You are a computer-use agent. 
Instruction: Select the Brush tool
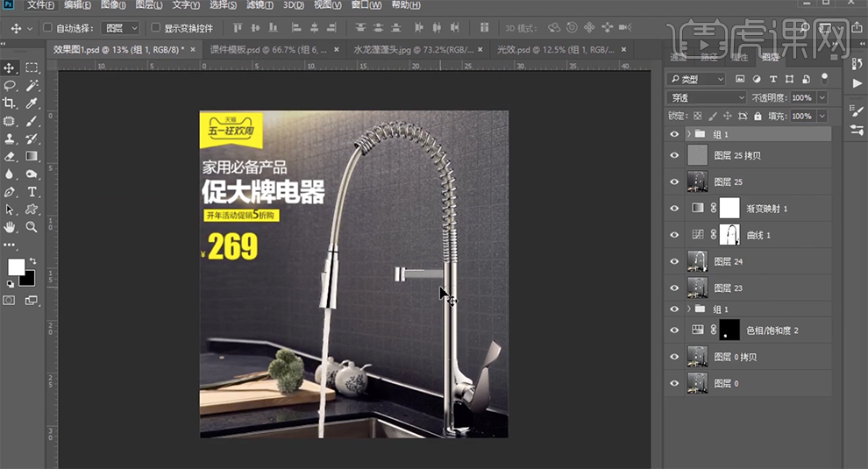coord(32,121)
